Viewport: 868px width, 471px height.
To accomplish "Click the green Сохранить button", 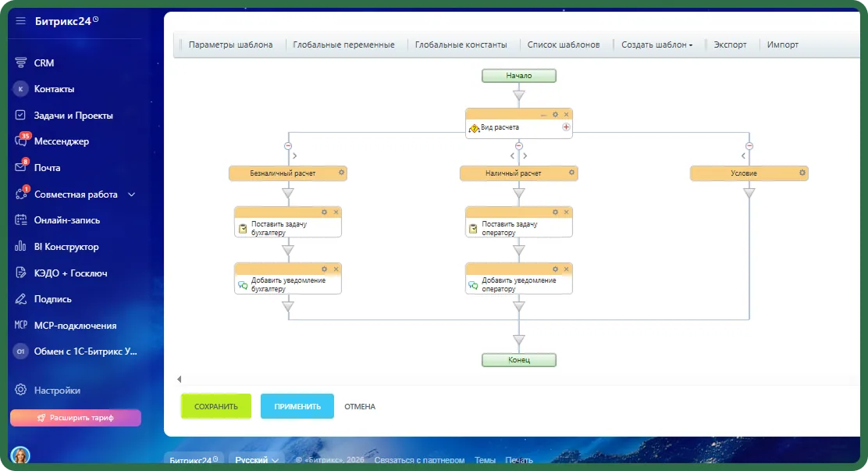I will 216,406.
